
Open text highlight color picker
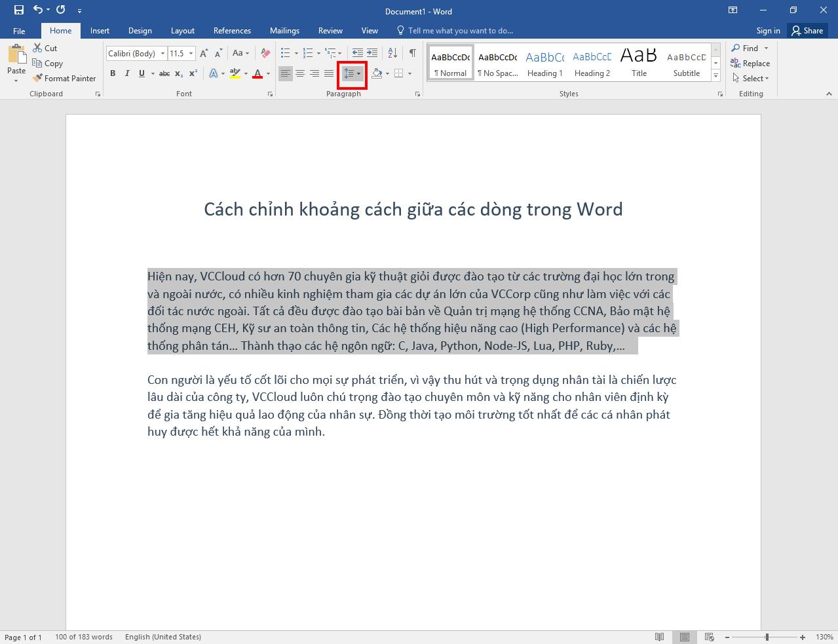click(x=236, y=74)
